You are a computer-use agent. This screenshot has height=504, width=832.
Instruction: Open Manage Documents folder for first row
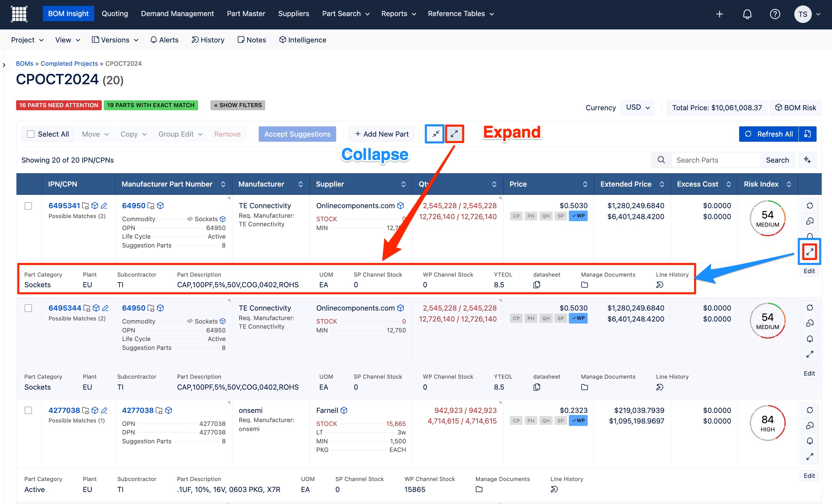pos(585,285)
